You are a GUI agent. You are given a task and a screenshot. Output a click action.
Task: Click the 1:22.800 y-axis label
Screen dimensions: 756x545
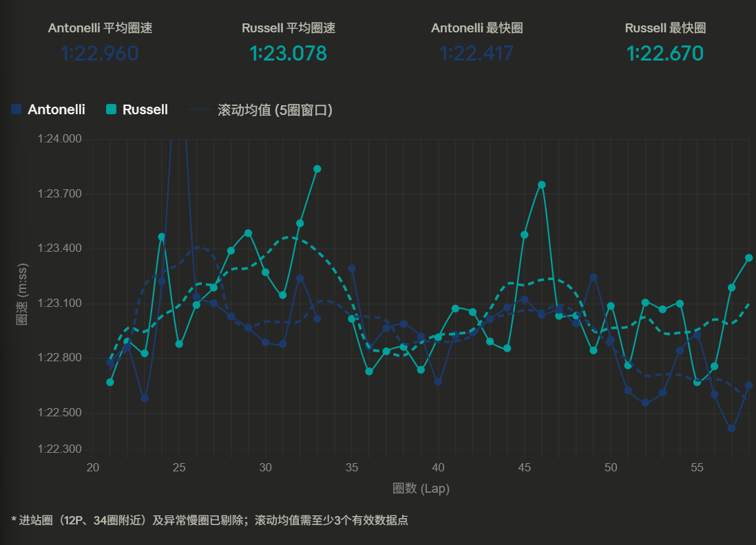(x=60, y=358)
